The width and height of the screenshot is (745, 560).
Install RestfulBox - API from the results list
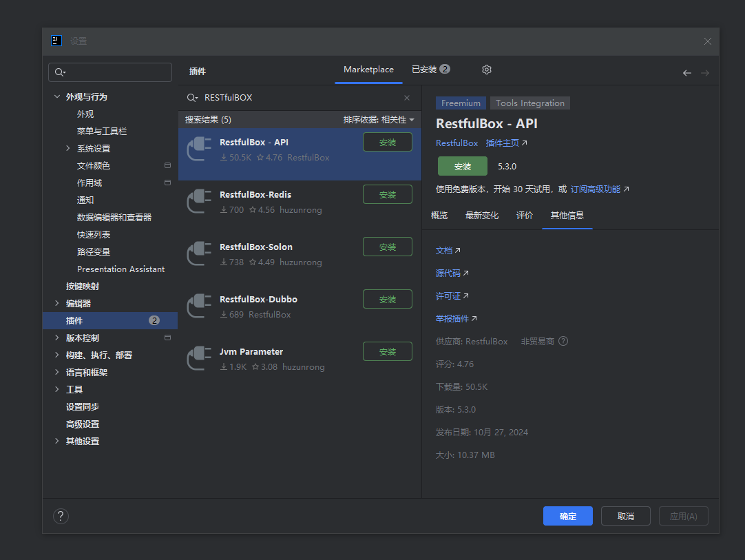click(388, 142)
